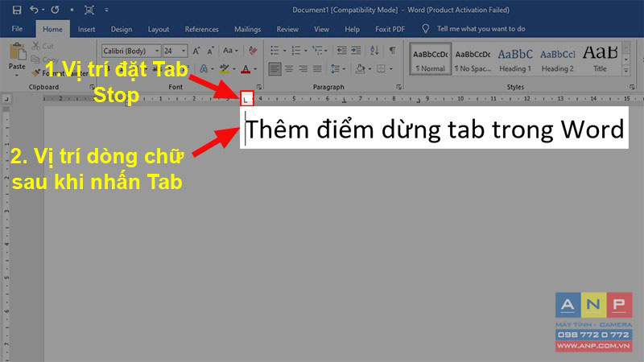Open Change Case Aa dropdown

[x=230, y=51]
